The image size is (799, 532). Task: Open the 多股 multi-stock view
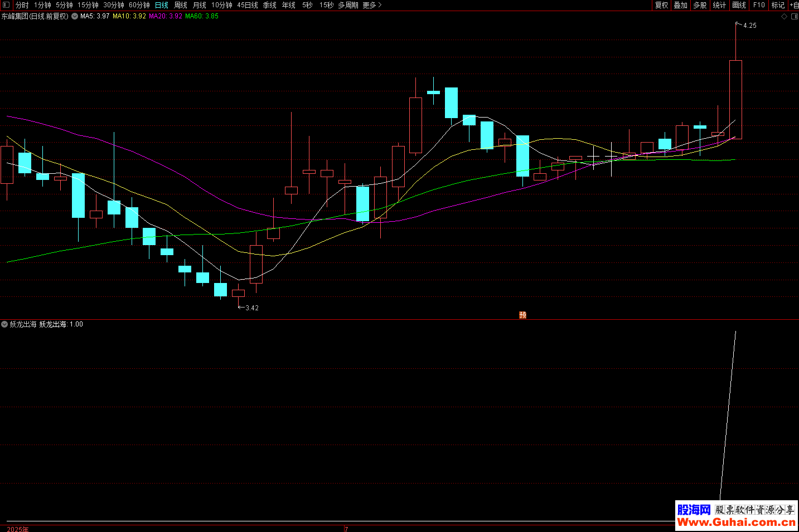[700, 5]
